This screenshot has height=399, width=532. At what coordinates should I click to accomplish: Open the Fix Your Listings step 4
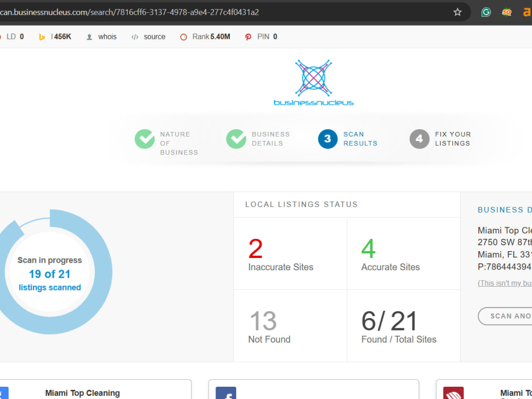[440, 139]
